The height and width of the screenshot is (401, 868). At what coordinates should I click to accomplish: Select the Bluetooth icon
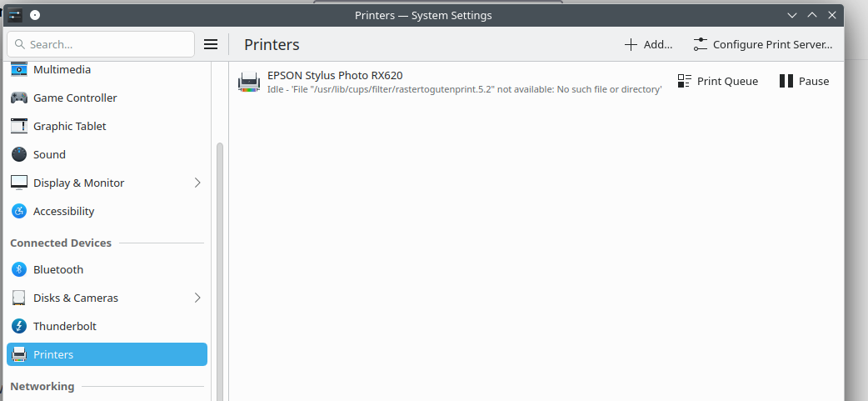[x=19, y=269]
